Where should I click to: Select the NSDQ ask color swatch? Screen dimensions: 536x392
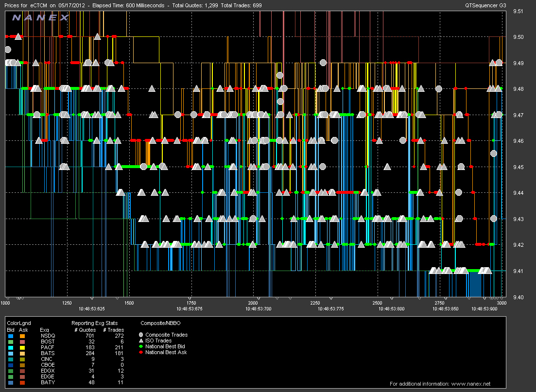22,336
